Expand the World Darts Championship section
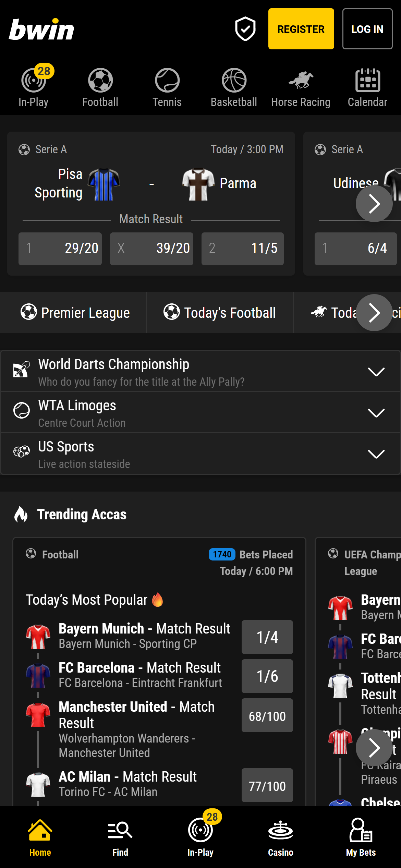The height and width of the screenshot is (868, 401). [x=376, y=371]
